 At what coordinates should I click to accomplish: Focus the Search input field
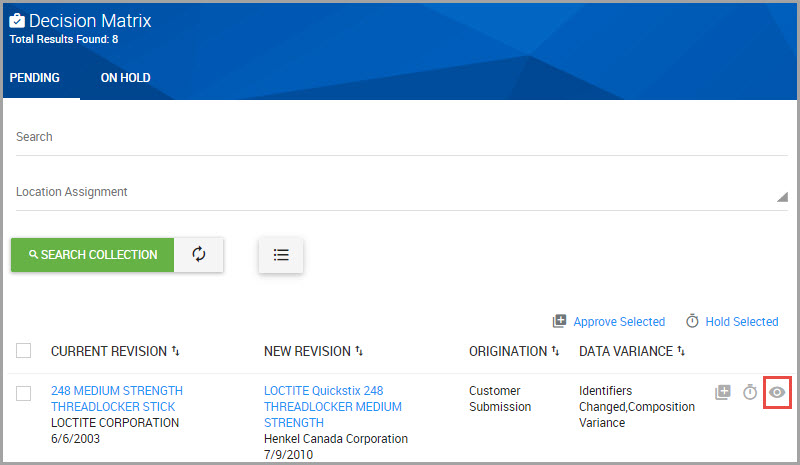(402, 137)
